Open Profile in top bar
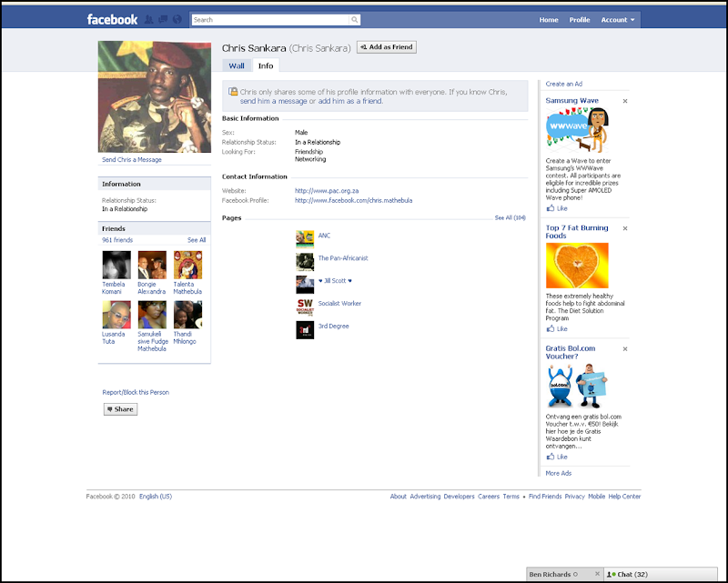728x583 pixels. (x=580, y=20)
